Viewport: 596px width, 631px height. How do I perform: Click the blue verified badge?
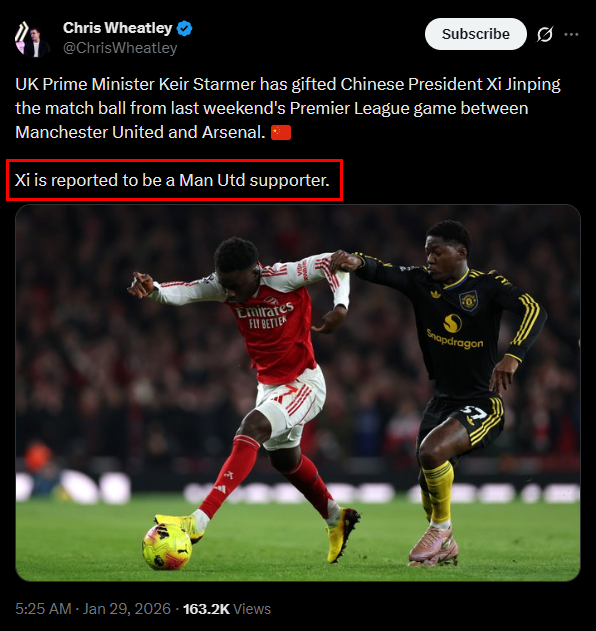pyautogui.click(x=185, y=29)
